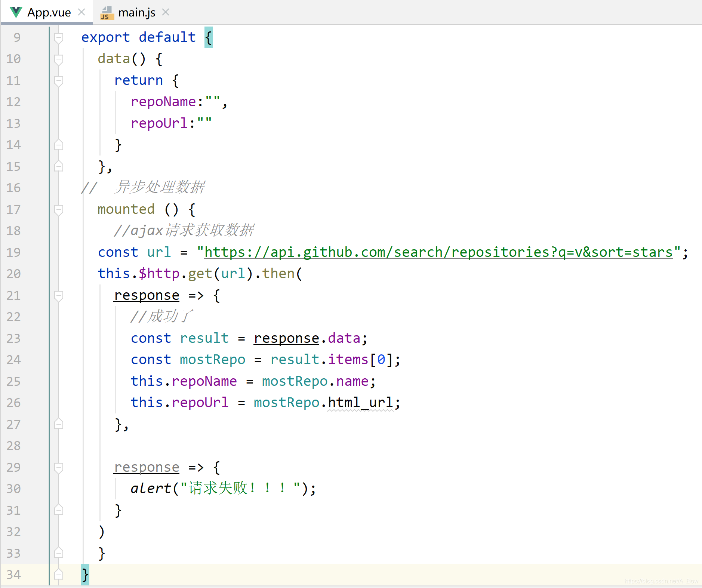Click the '异步处理数据' comment
The width and height of the screenshot is (702, 588).
(x=160, y=187)
